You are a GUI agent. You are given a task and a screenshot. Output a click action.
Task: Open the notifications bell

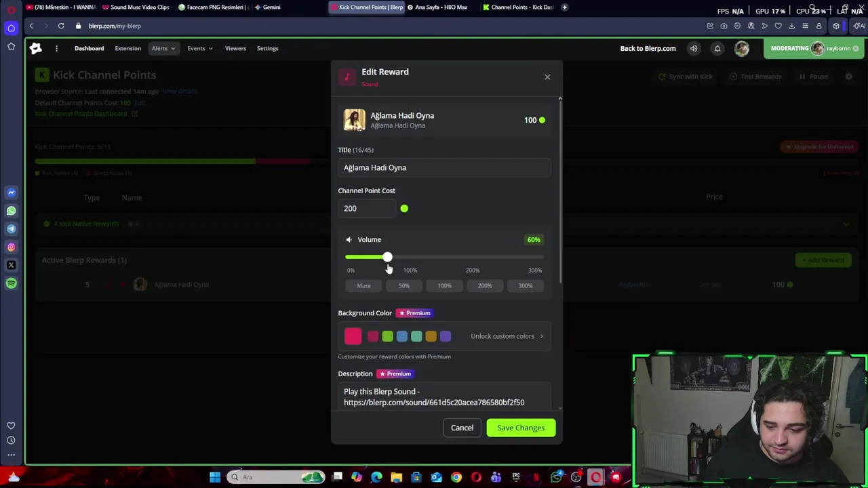[717, 48]
